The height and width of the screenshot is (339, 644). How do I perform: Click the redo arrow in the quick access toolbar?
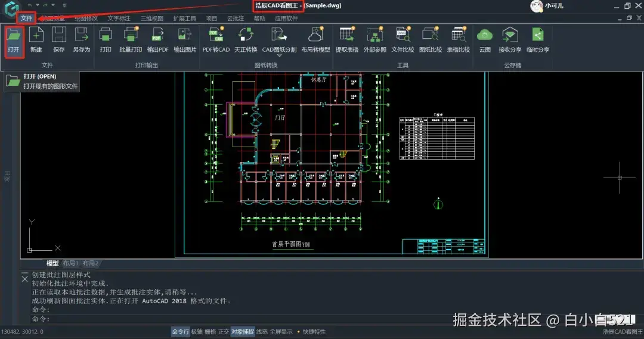pos(45,5)
